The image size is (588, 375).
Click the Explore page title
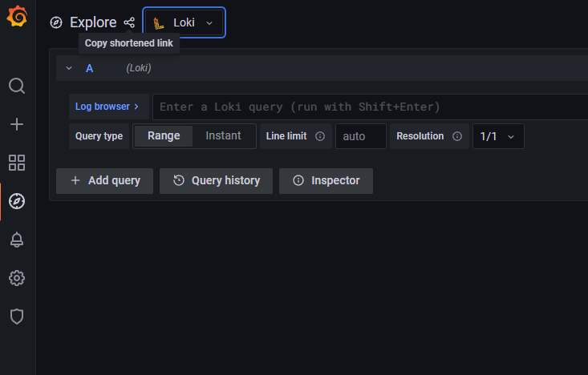point(93,22)
